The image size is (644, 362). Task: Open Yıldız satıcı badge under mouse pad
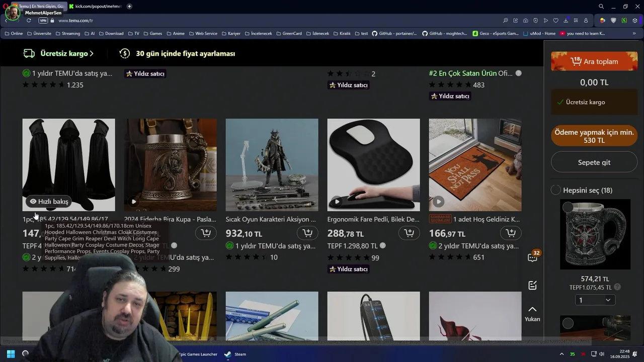pos(349,269)
